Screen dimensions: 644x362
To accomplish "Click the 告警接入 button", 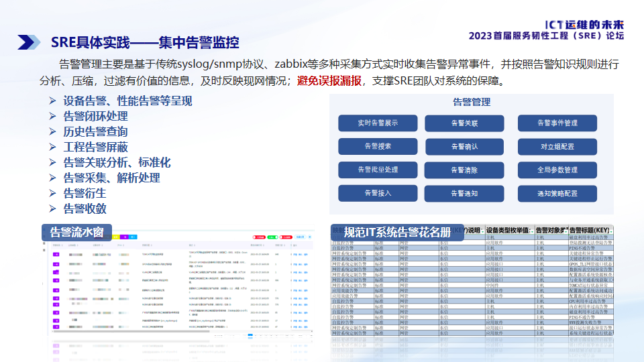I will (x=378, y=193).
